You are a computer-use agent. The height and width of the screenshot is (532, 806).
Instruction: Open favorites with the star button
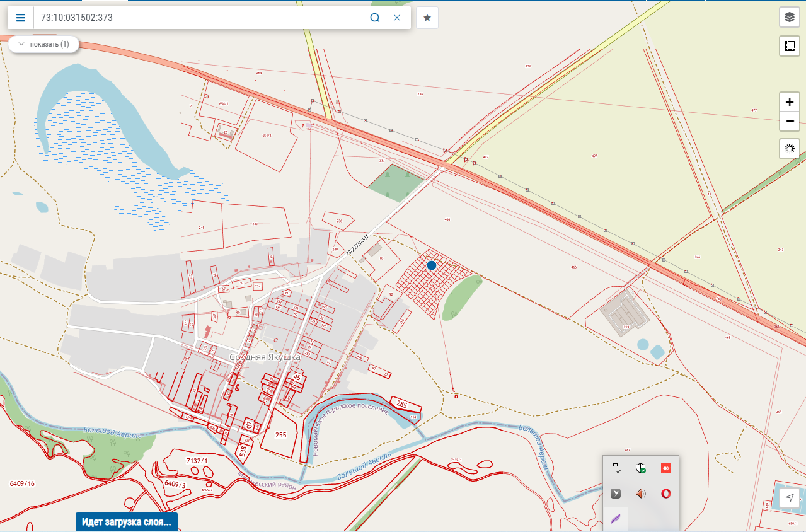427,18
